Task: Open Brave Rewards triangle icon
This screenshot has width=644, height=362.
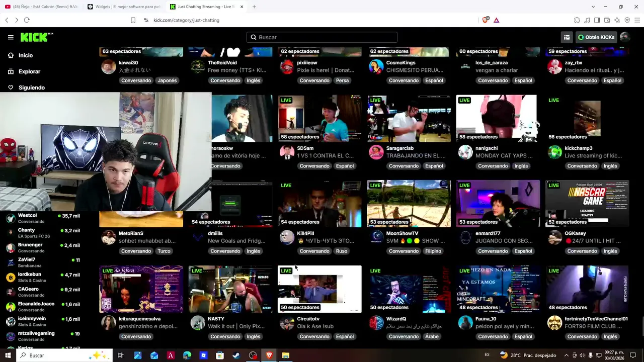Action: coord(496,20)
